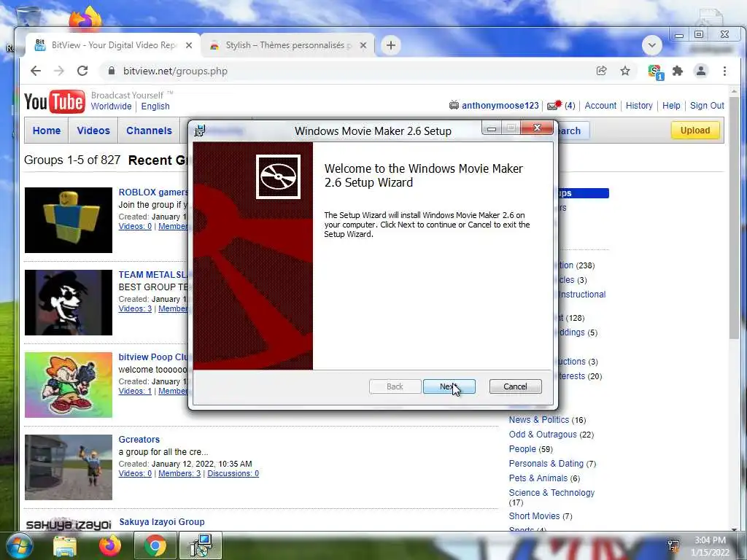
Task: Select the BitView browser tab
Action: click(x=113, y=45)
